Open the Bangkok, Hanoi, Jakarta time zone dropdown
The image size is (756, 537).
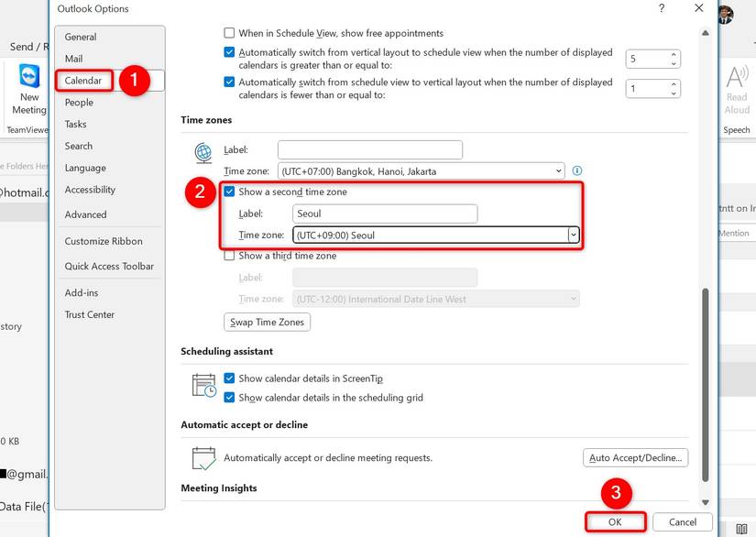tap(559, 170)
